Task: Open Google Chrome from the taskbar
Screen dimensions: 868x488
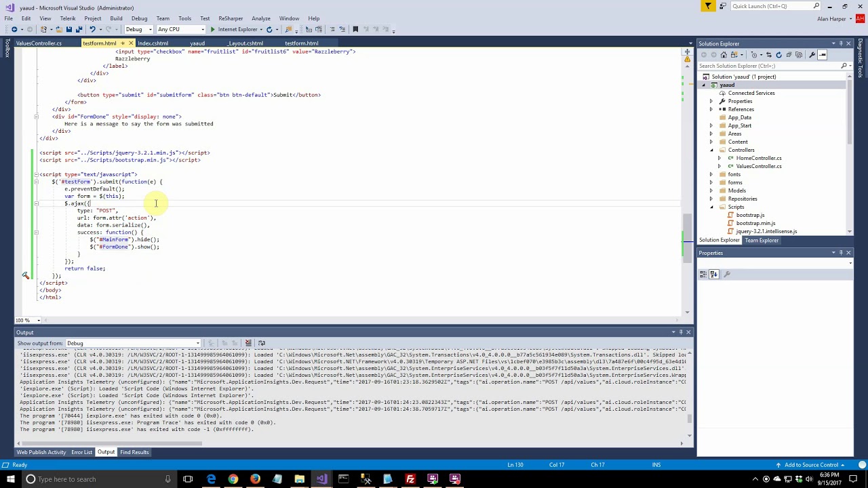Action: coord(233,479)
